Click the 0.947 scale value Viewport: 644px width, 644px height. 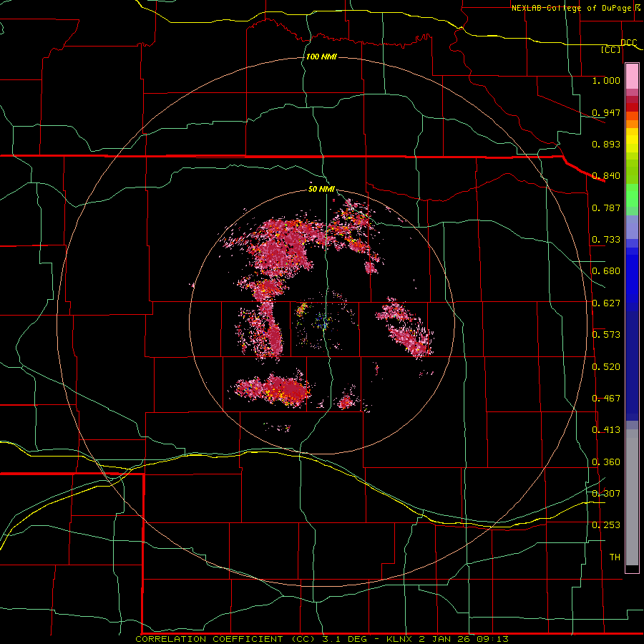pyautogui.click(x=606, y=112)
